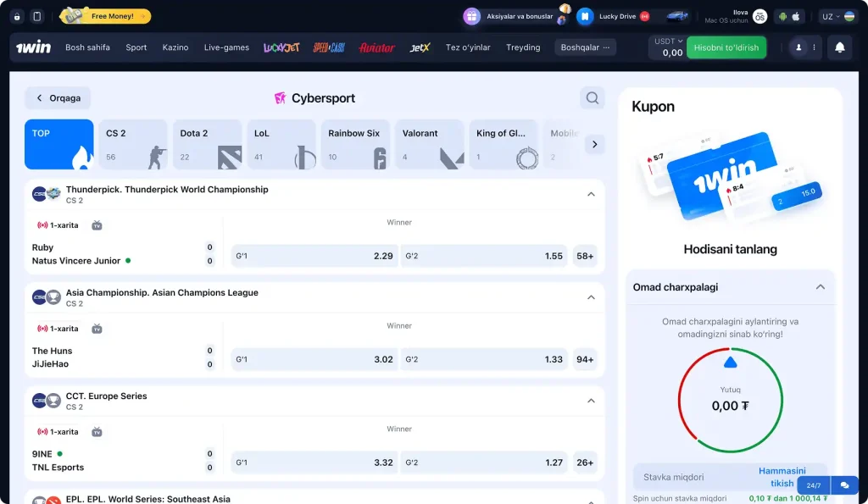Open the three-dot account menu
This screenshot has width=868, height=504.
pos(814,47)
